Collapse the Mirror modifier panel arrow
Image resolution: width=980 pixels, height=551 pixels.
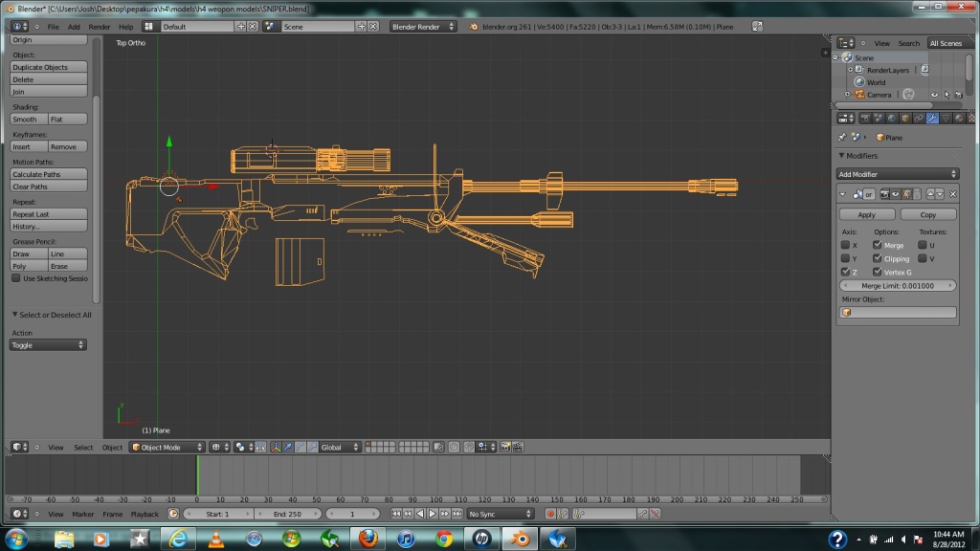pos(842,194)
